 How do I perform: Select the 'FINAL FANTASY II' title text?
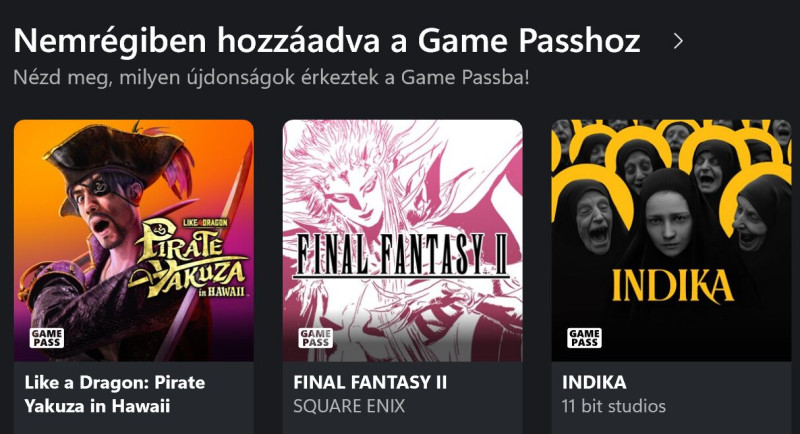pyautogui.click(x=370, y=382)
